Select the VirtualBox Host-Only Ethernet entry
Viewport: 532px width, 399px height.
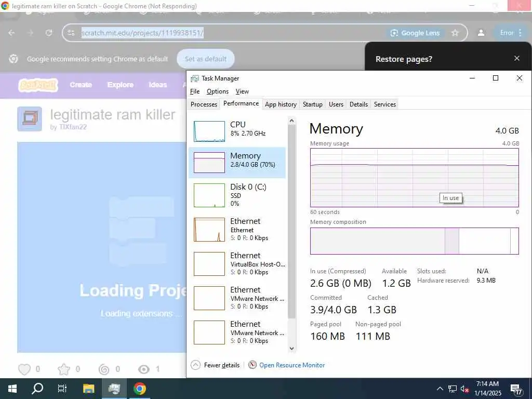click(x=237, y=264)
